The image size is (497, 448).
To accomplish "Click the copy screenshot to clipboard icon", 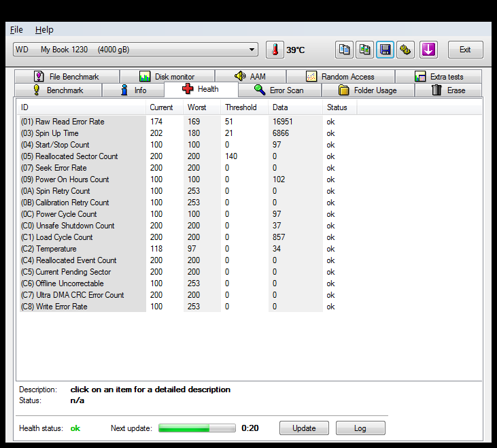I will tap(364, 50).
